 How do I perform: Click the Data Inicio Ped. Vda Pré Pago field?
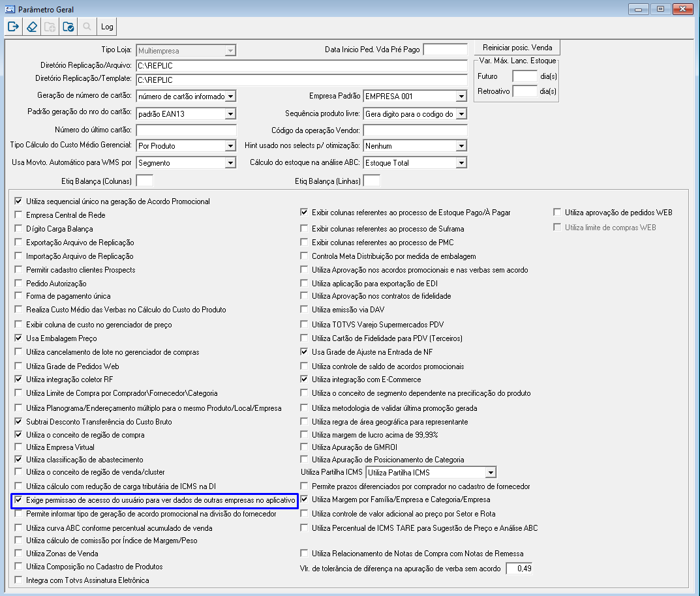click(445, 49)
